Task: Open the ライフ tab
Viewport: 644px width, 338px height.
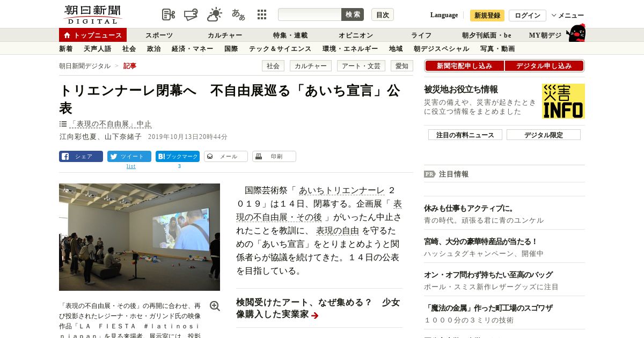Action: [421, 35]
